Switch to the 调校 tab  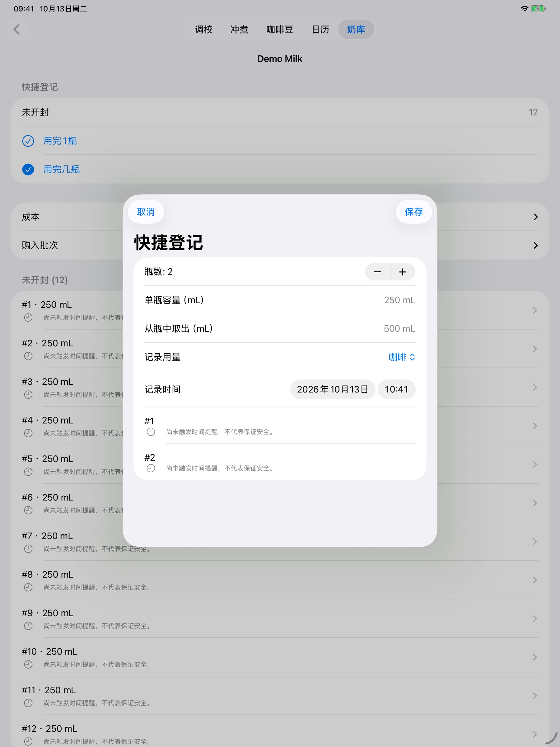[203, 29]
